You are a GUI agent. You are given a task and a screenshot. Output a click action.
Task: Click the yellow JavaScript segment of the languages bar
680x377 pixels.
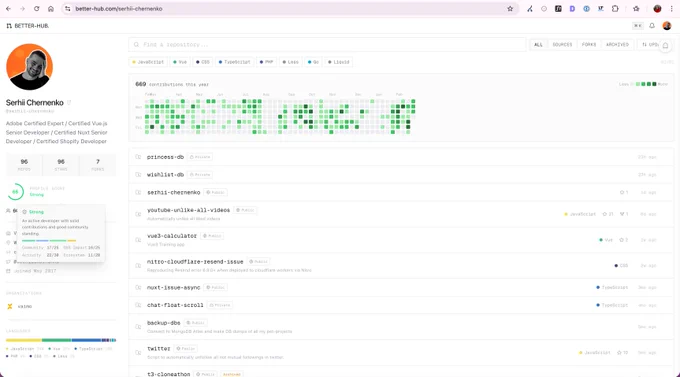pos(23,340)
